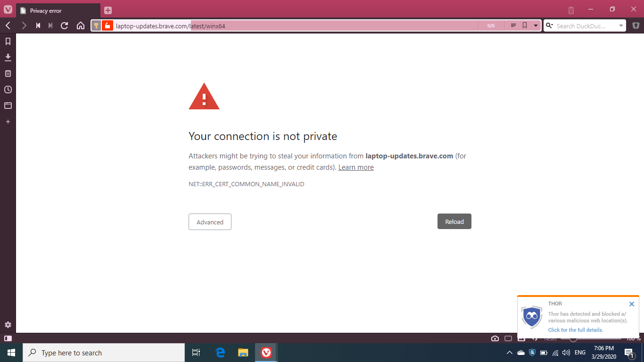Screen dimensions: 644x362
Task: Select the Privacy error tab
Action: [x=58, y=10]
